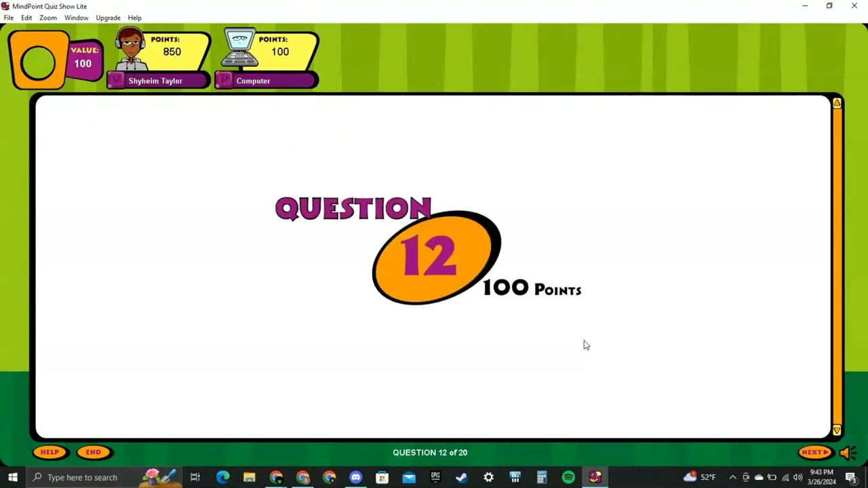Open Microsoft Store from the taskbar
868x488 pixels.
click(x=382, y=477)
